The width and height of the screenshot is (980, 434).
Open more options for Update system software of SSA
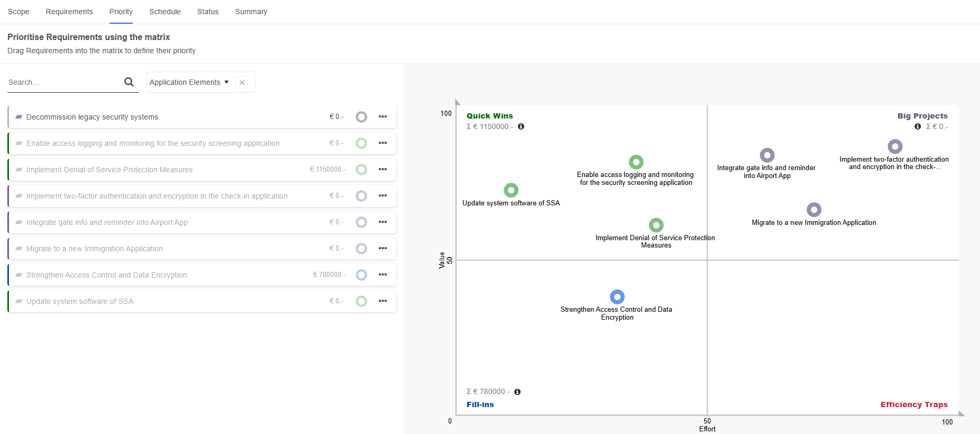pyautogui.click(x=383, y=301)
